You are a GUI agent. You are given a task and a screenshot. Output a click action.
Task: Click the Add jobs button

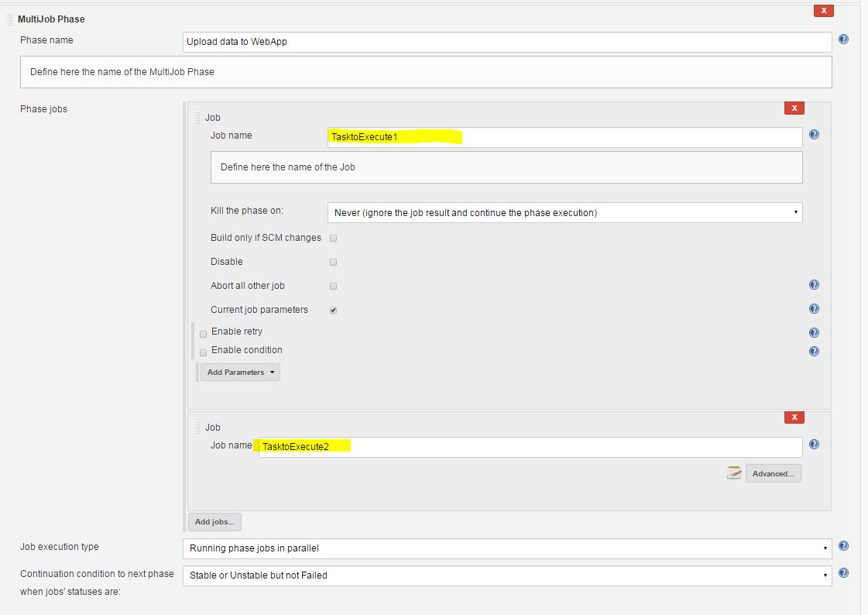(x=214, y=521)
